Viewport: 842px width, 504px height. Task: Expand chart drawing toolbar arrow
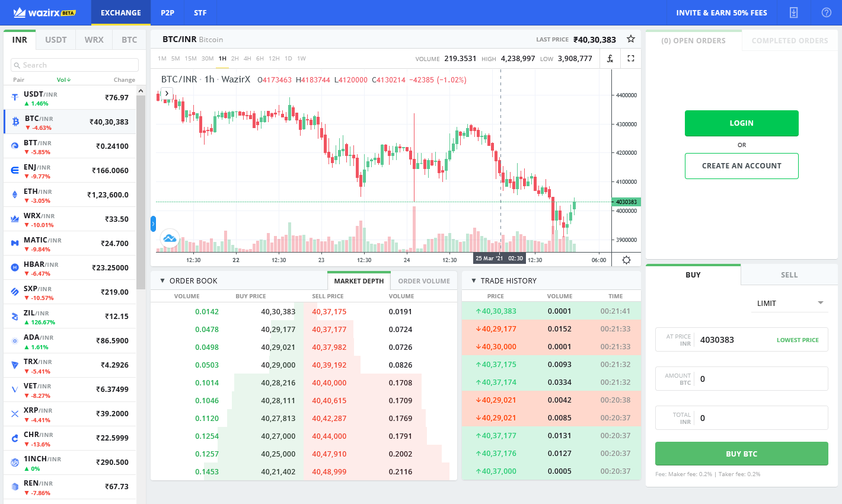[167, 93]
